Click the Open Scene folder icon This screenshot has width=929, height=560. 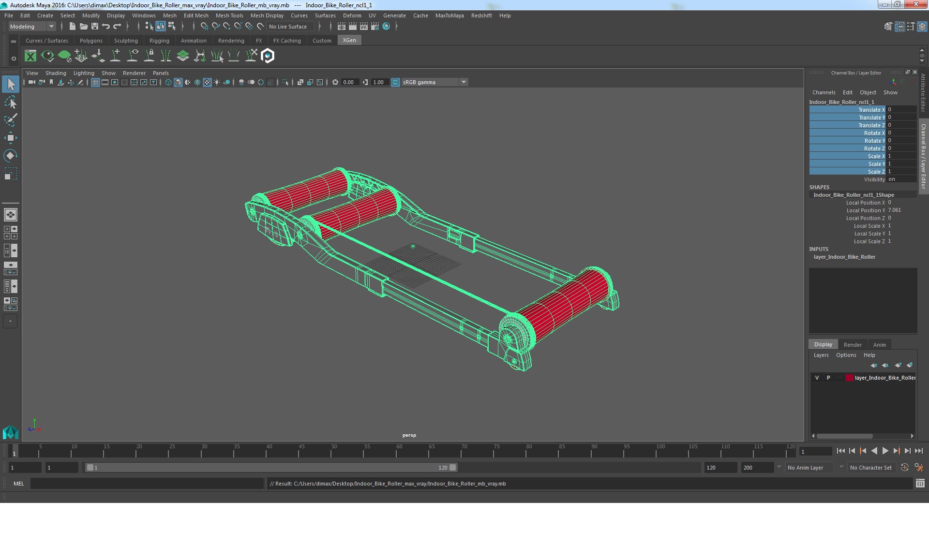83,27
